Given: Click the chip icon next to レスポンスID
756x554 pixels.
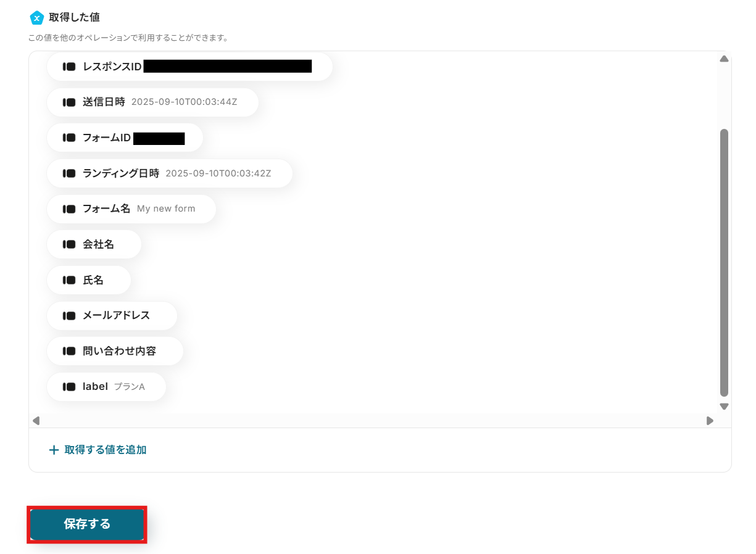Looking at the screenshot, I should point(69,67).
